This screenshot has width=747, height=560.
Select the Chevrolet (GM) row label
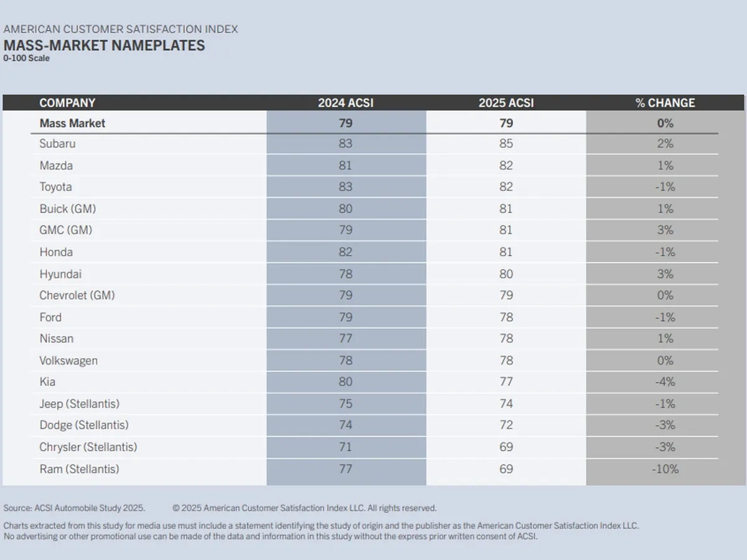pos(77,295)
